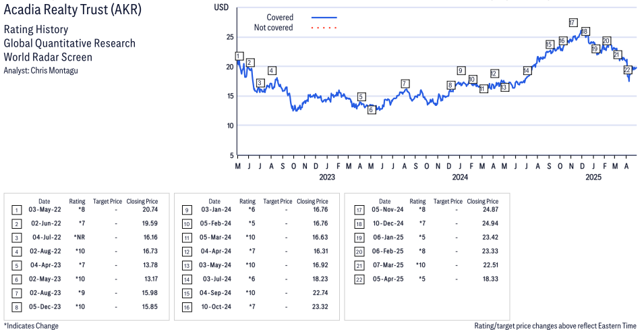Click the closing price 20.74
The image size is (644, 330).
click(x=150, y=210)
